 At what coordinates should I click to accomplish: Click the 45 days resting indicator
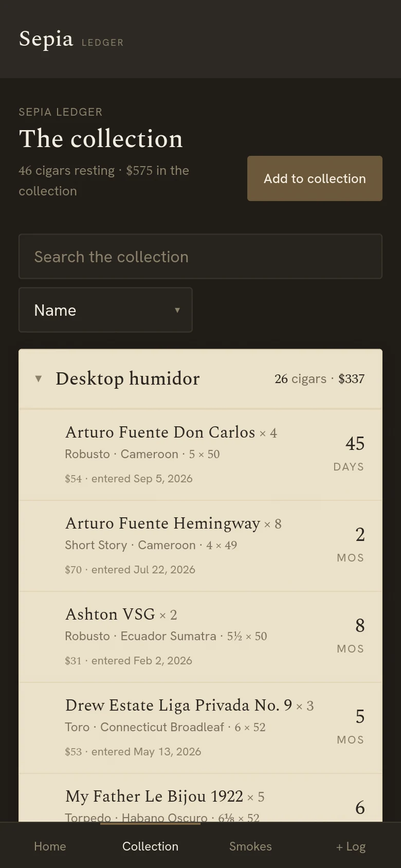[349, 453]
